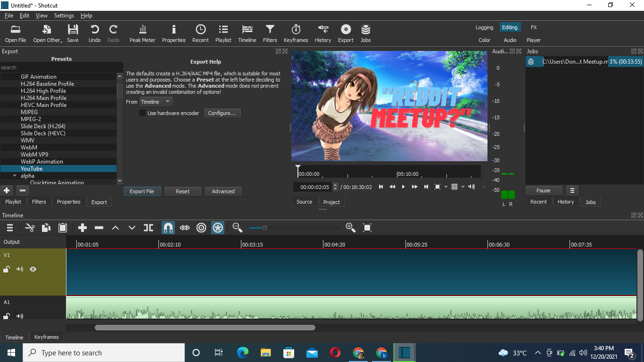
Task: Pause the running export job
Action: pyautogui.click(x=543, y=190)
